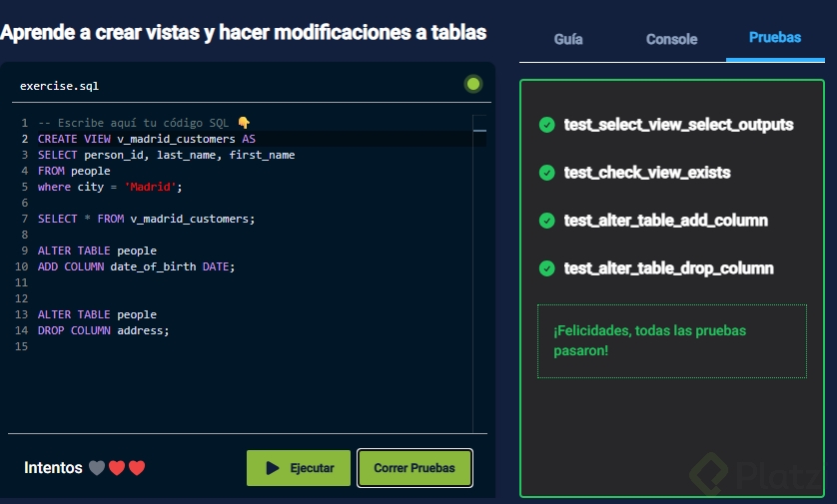Image resolution: width=837 pixels, height=504 pixels.
Task: Click the Correr Pruebas button
Action: tap(415, 468)
